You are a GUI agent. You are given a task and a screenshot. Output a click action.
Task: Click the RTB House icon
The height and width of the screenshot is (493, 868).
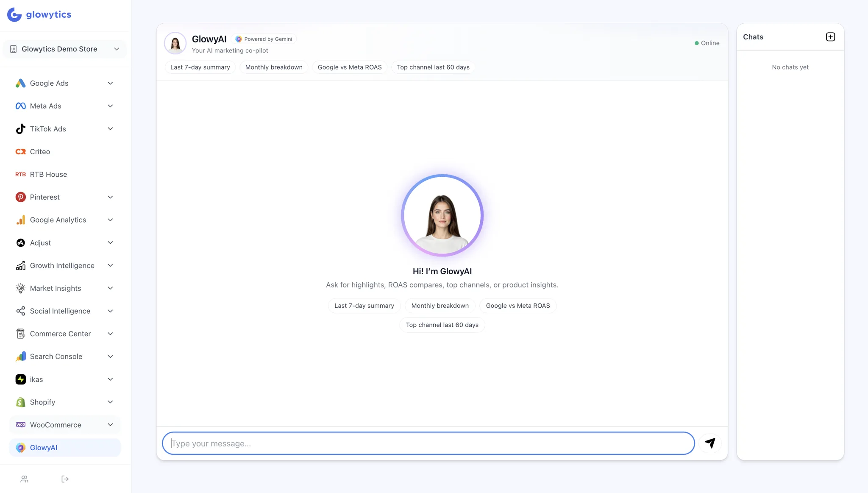pyautogui.click(x=20, y=174)
